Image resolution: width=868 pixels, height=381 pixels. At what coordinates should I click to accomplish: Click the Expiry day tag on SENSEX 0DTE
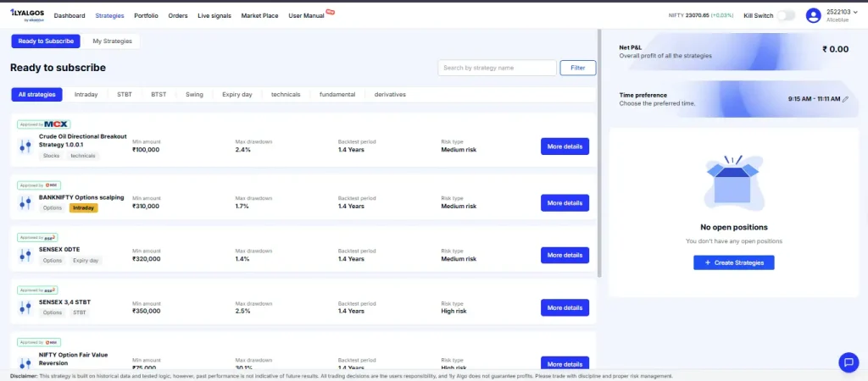point(86,261)
